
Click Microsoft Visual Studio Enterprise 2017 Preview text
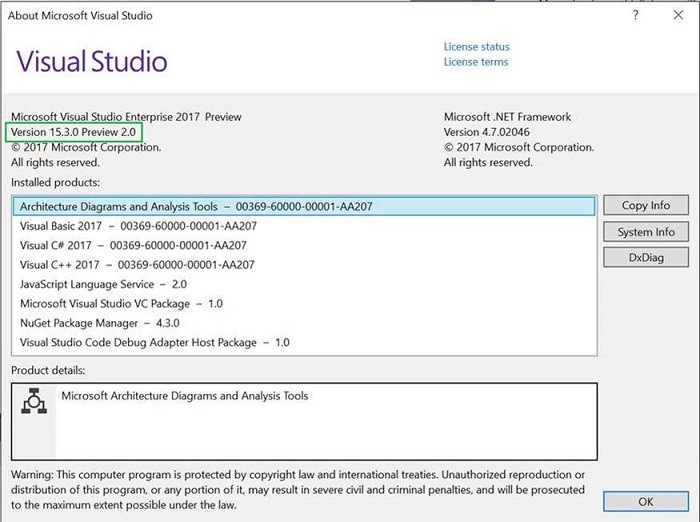(126, 117)
